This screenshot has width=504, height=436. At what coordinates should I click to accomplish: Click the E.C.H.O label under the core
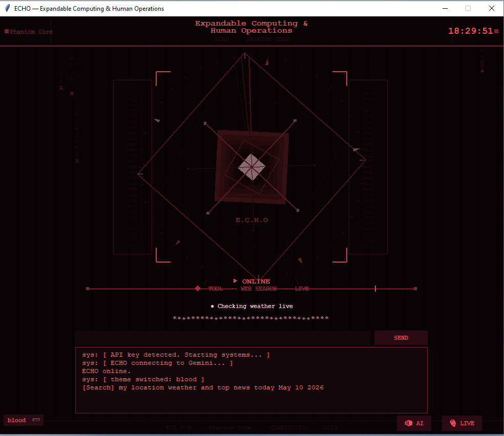[252, 220]
